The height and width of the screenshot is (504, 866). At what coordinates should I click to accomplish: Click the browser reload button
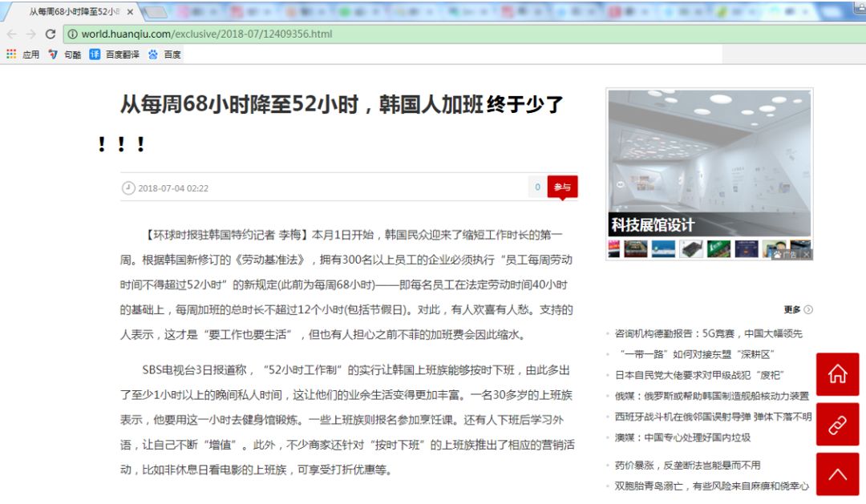click(x=50, y=34)
